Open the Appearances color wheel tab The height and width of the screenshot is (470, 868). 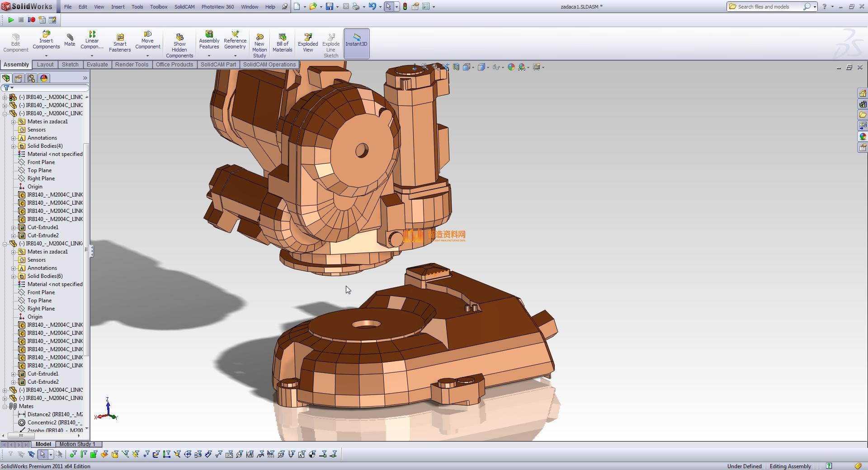(44, 78)
